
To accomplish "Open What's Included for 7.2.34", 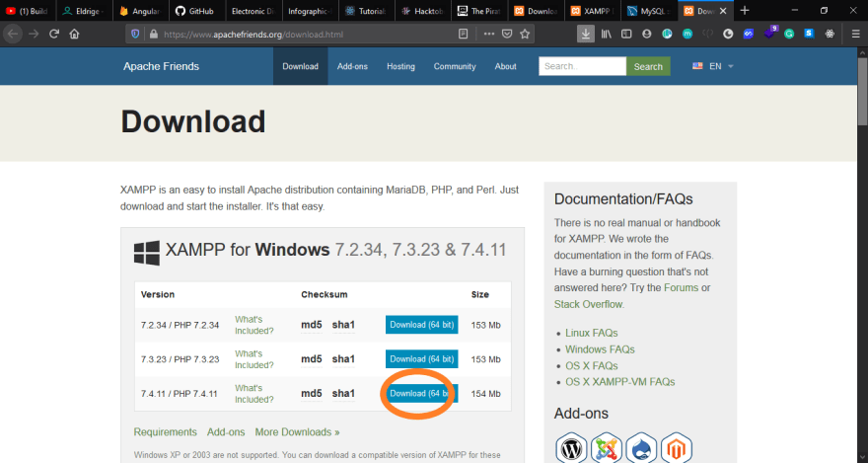I will point(254,325).
